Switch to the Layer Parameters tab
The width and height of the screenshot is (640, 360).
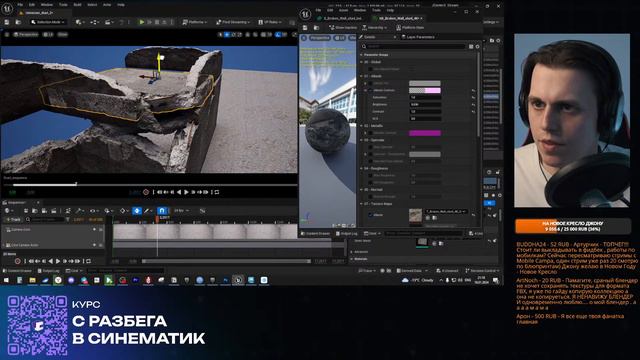click(x=418, y=37)
